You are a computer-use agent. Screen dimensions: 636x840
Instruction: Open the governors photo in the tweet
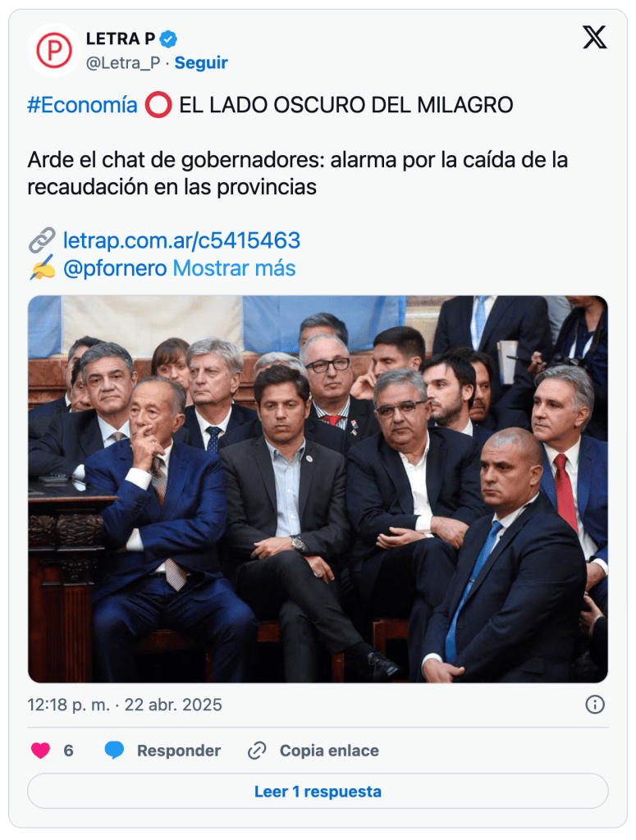(x=318, y=489)
